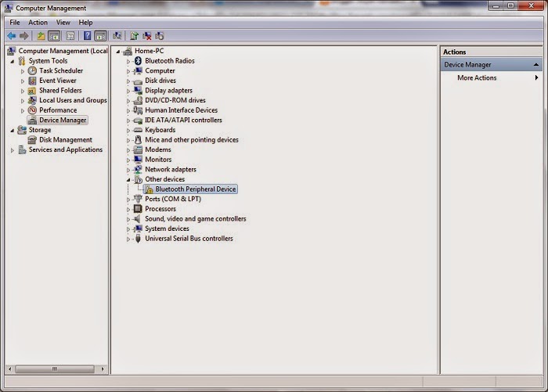Expand Local Users and Groups node
Image resolution: width=548 pixels, height=392 pixels.
tap(23, 101)
